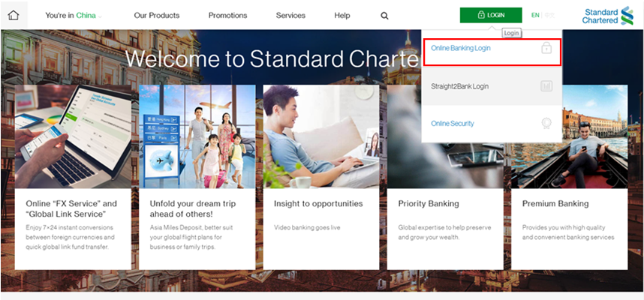Switch language to 中文
Screen dimensions: 644x300
coord(549,15)
